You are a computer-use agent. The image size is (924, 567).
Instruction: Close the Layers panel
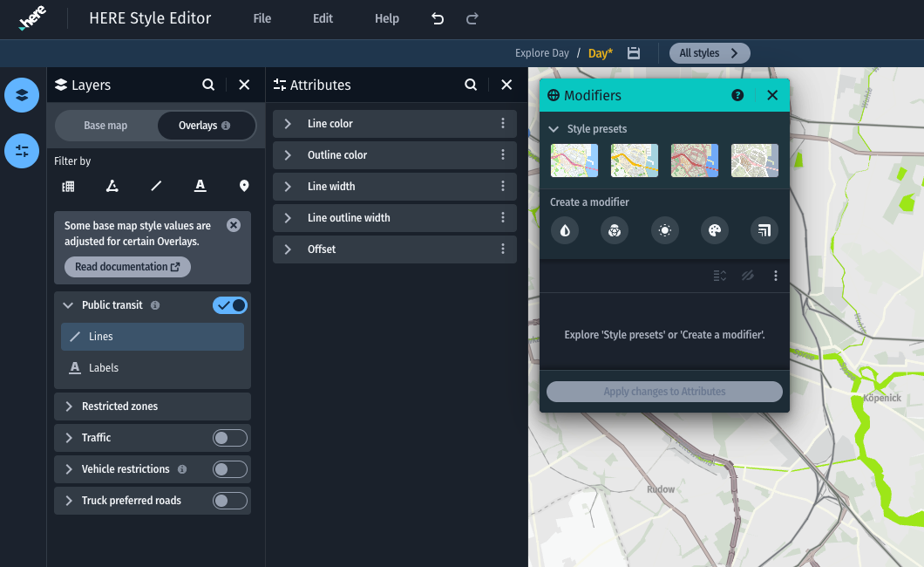(x=244, y=85)
